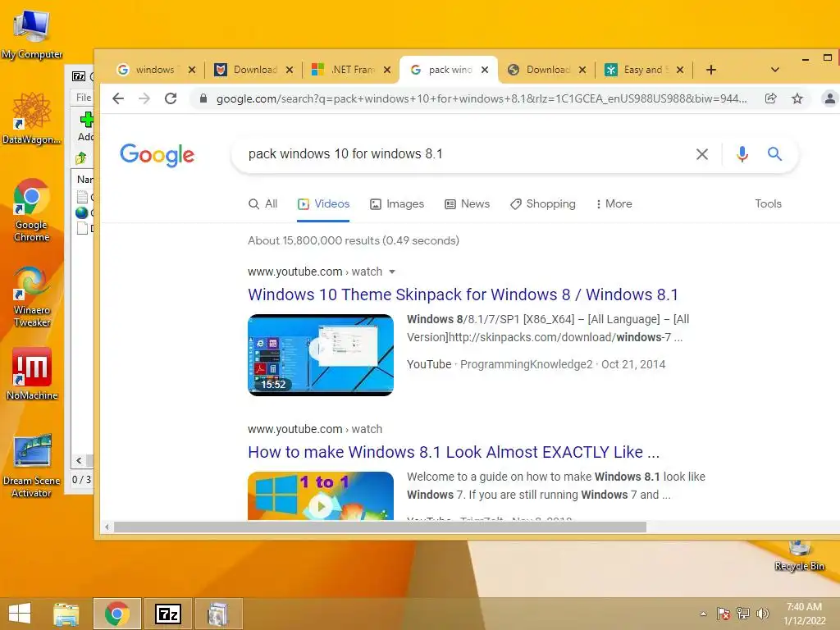
Task: Go back using Chrome's back arrow
Action: click(118, 98)
